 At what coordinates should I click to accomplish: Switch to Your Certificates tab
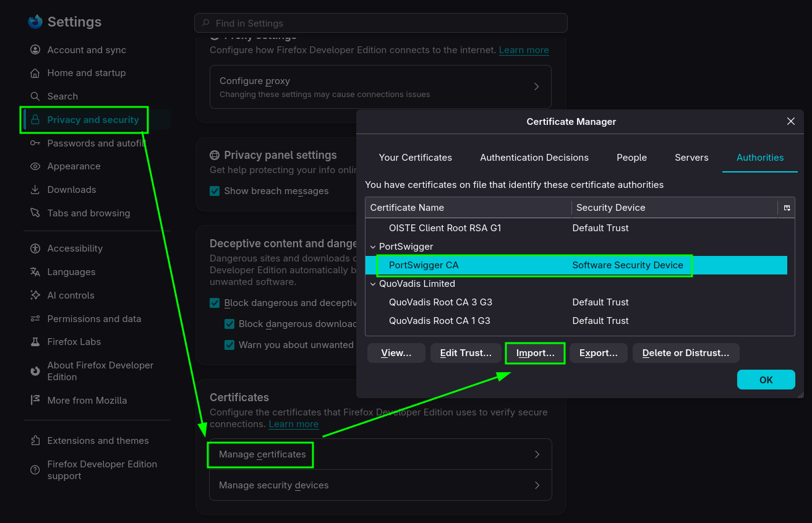point(416,158)
